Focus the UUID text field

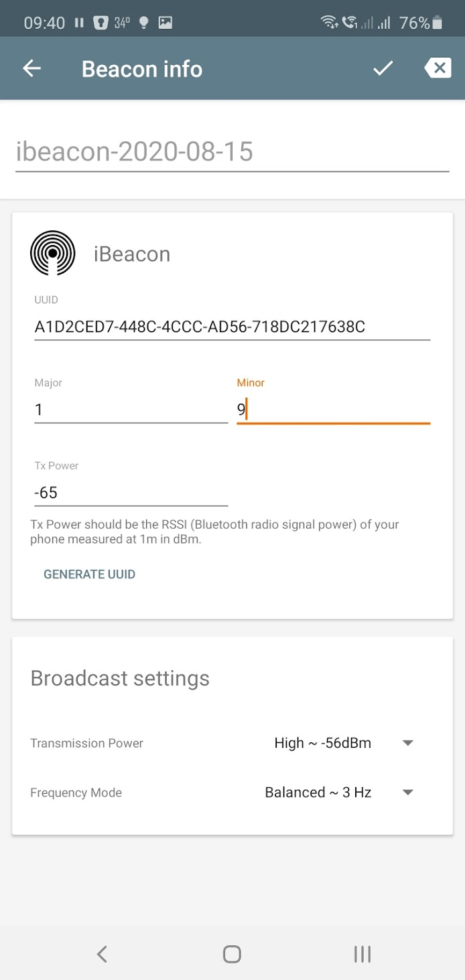(232, 327)
